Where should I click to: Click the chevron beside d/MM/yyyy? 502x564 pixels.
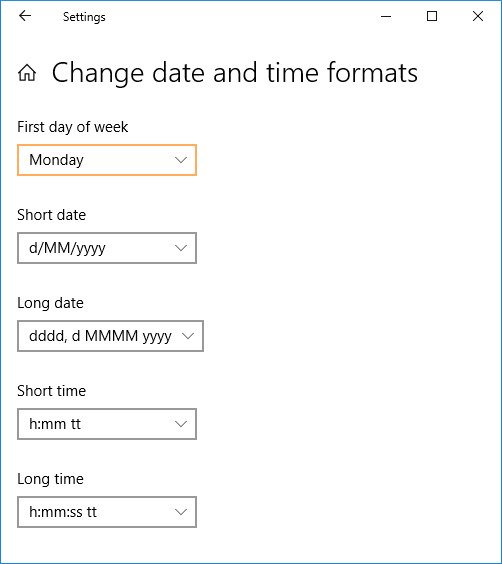181,248
